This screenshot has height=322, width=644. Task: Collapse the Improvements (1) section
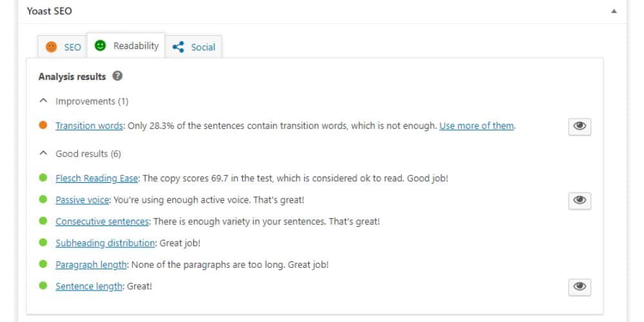[44, 102]
